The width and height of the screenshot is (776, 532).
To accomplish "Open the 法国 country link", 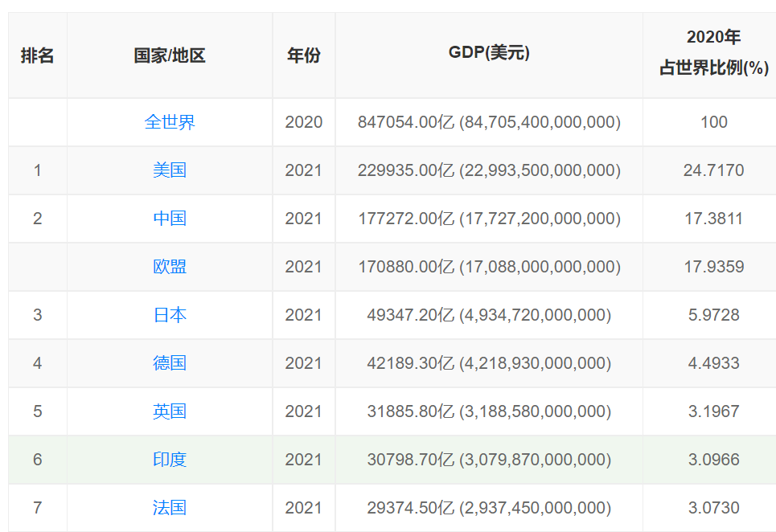I will (x=170, y=508).
